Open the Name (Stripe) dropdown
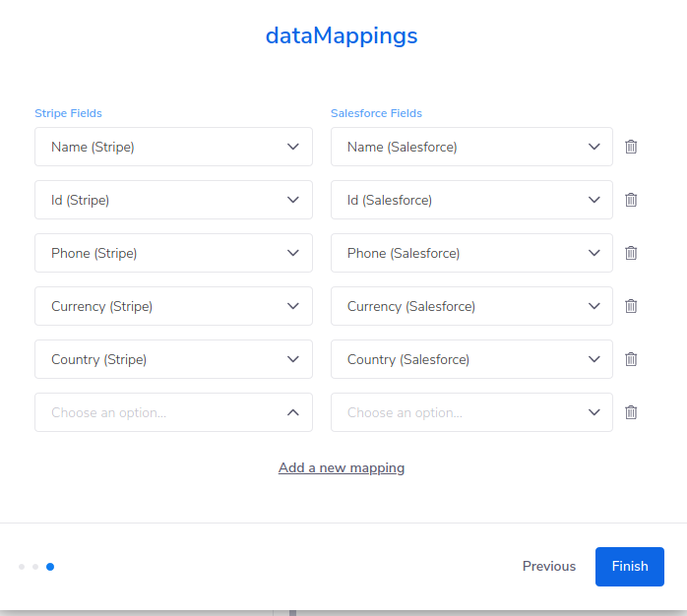This screenshot has height=616, width=687. tap(173, 147)
